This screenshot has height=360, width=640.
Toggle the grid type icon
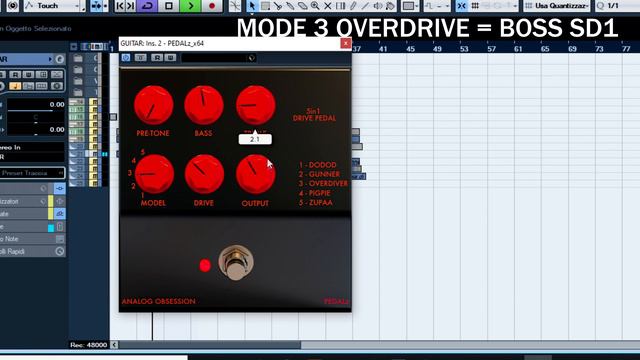475,6
